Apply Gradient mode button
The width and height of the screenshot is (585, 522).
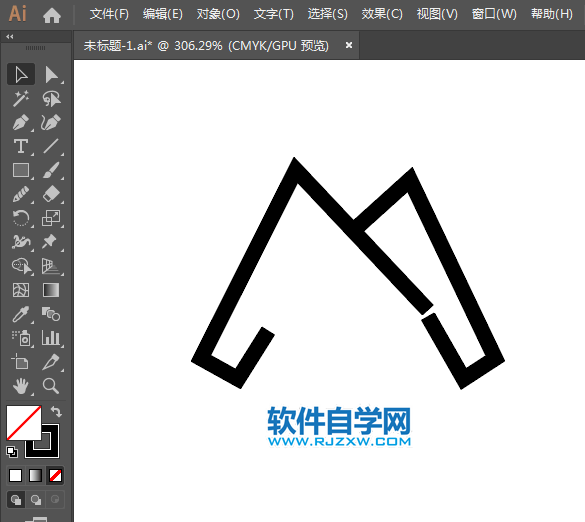point(35,476)
